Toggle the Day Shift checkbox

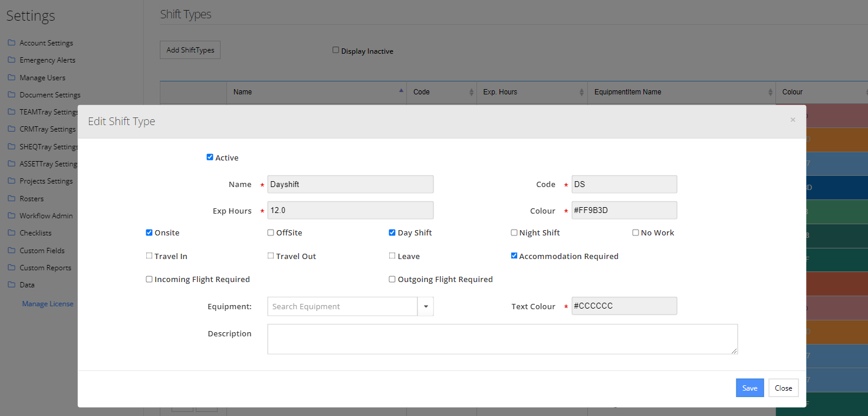[x=392, y=232]
